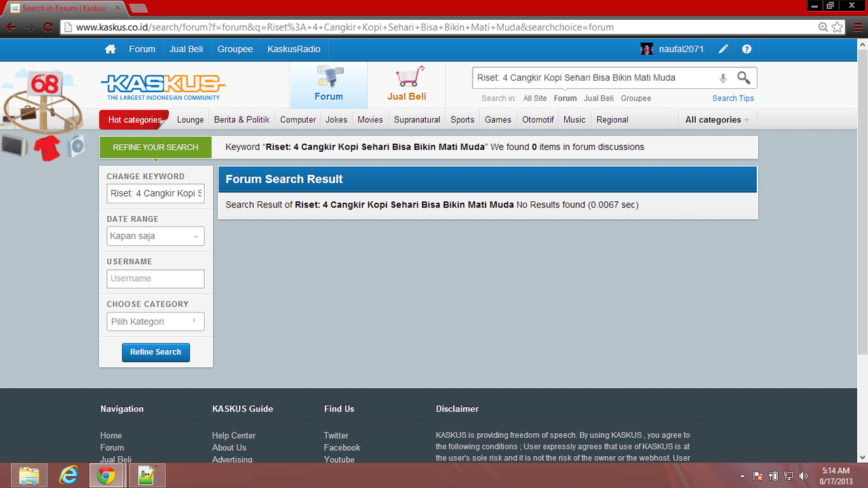Image resolution: width=868 pixels, height=488 pixels.
Task: Click the Chrome address bar URL
Action: click(x=344, y=27)
